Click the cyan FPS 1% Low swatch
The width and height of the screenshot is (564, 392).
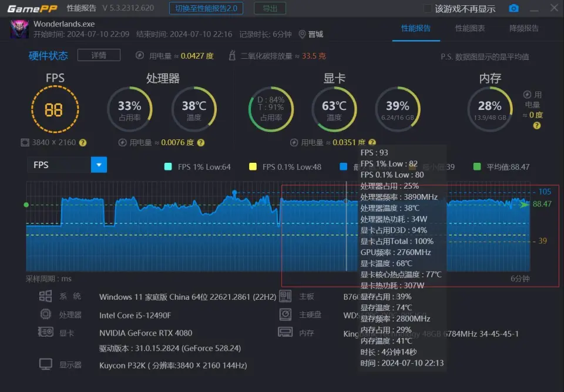168,167
